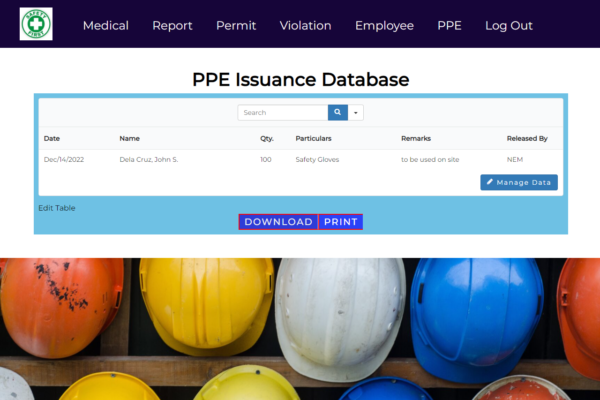Image resolution: width=600 pixels, height=400 pixels.
Task: Expand the search options dropdown caret
Action: pyautogui.click(x=356, y=113)
